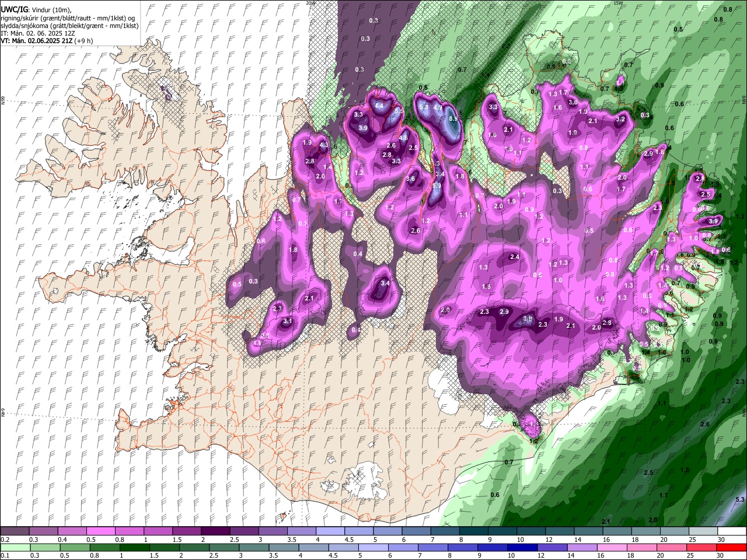The width and height of the screenshot is (747, 560).
Task: Pick the 0.5 swatch in the rain legend
Action: [74, 548]
